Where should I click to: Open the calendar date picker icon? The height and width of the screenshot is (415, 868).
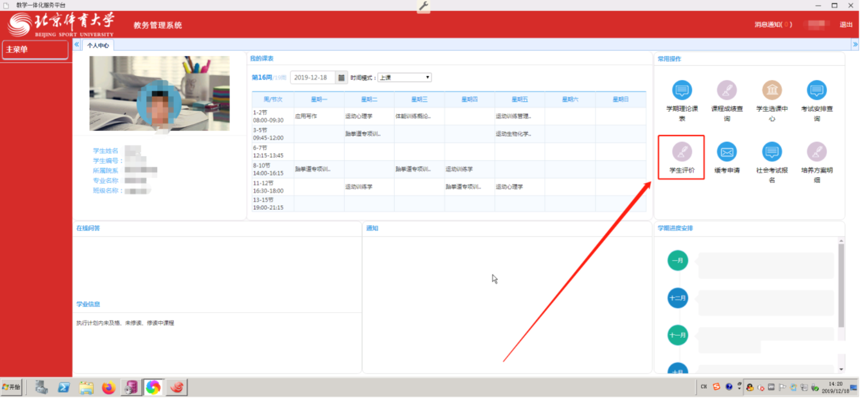click(341, 78)
